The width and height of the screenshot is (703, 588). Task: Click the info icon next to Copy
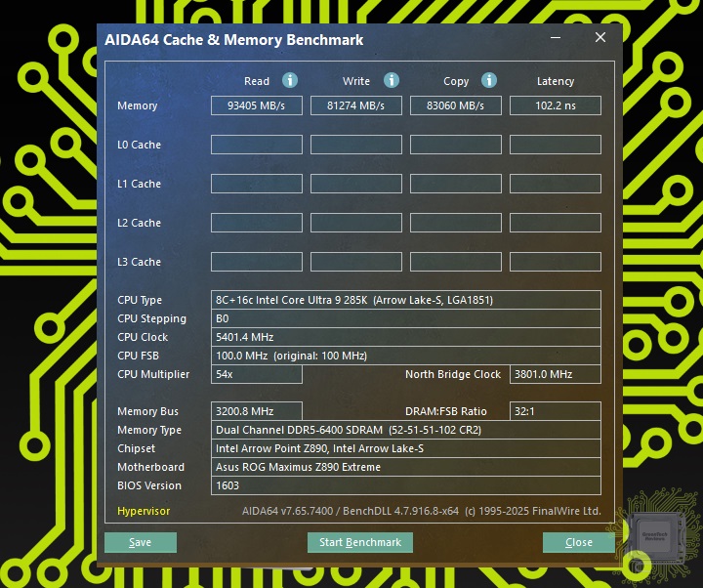489,81
